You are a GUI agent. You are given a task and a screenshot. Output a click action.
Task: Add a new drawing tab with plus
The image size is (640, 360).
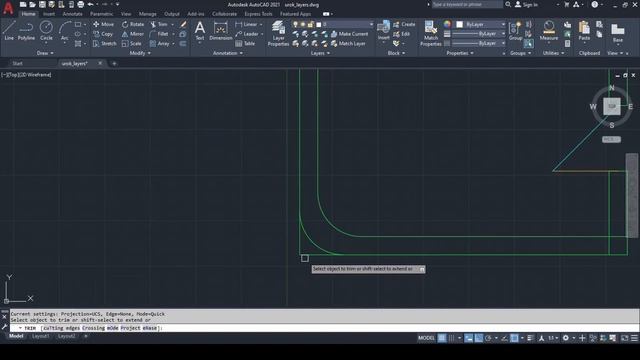(114, 64)
